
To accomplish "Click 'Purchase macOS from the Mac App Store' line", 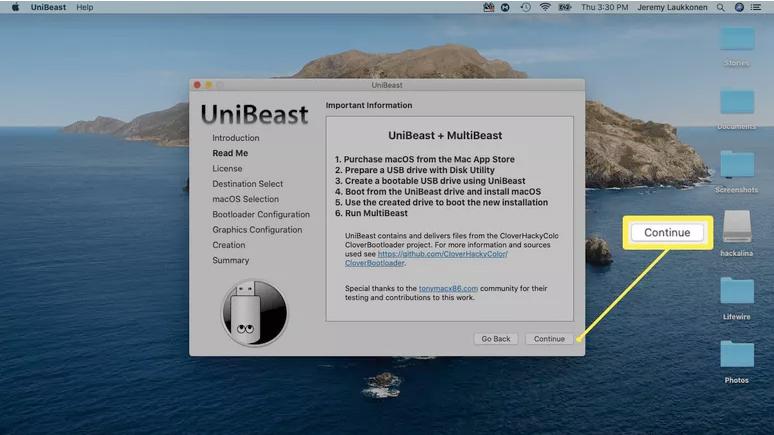I will pos(425,159).
